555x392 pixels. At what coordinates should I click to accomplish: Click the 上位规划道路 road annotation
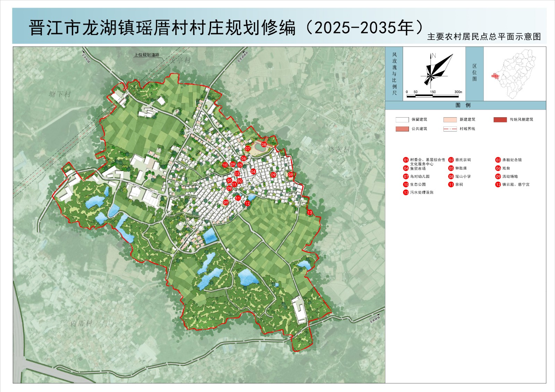click(x=147, y=55)
